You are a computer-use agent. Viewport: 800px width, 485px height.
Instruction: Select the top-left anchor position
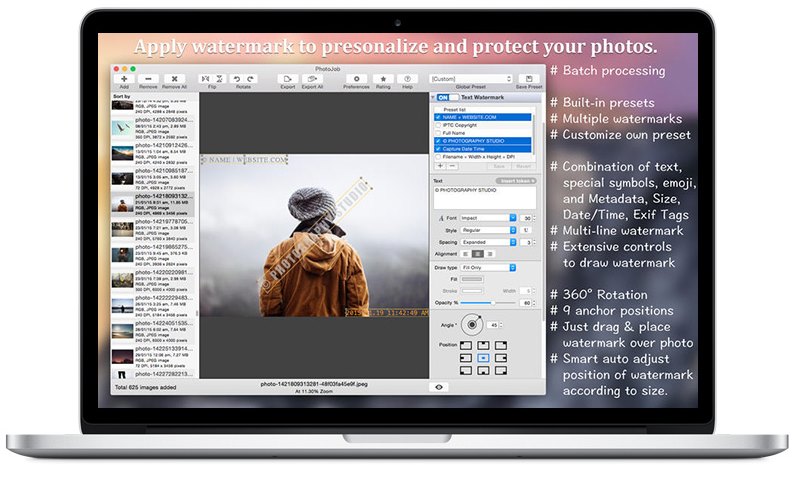[466, 346]
